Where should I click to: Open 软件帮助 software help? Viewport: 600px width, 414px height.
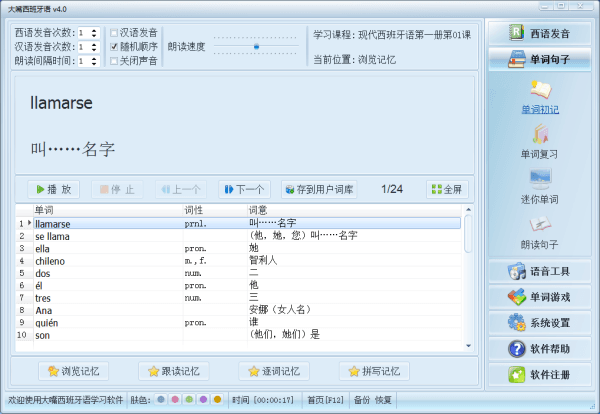point(540,349)
